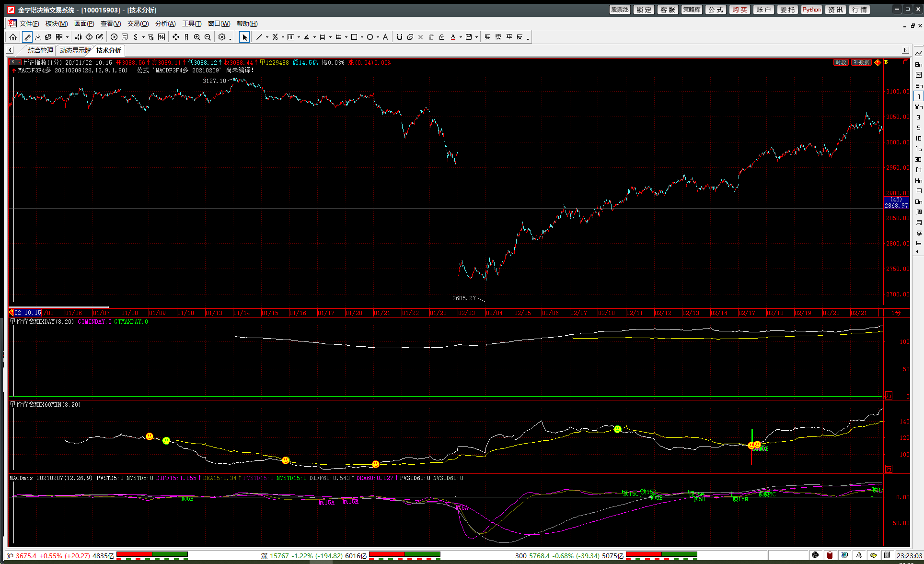Click the 02/03 date marker on time axis
Image resolution: width=924 pixels, height=564 pixels.
pos(466,313)
